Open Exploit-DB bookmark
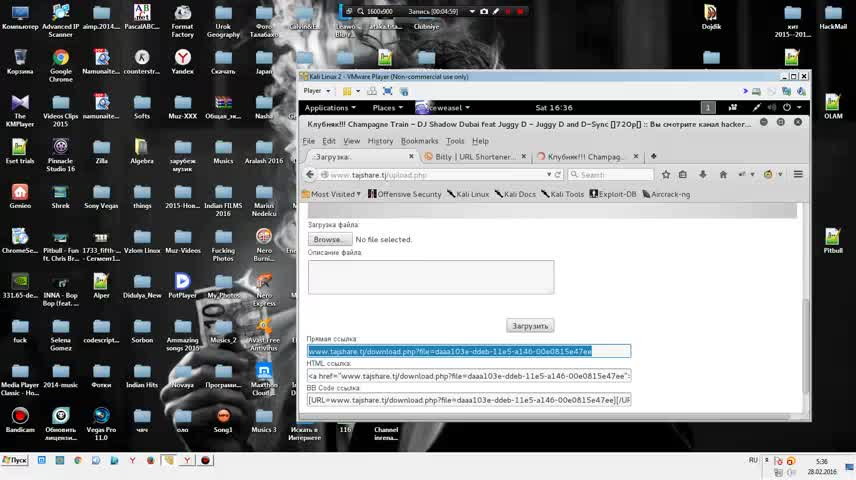This screenshot has height=480, width=856. pos(613,194)
